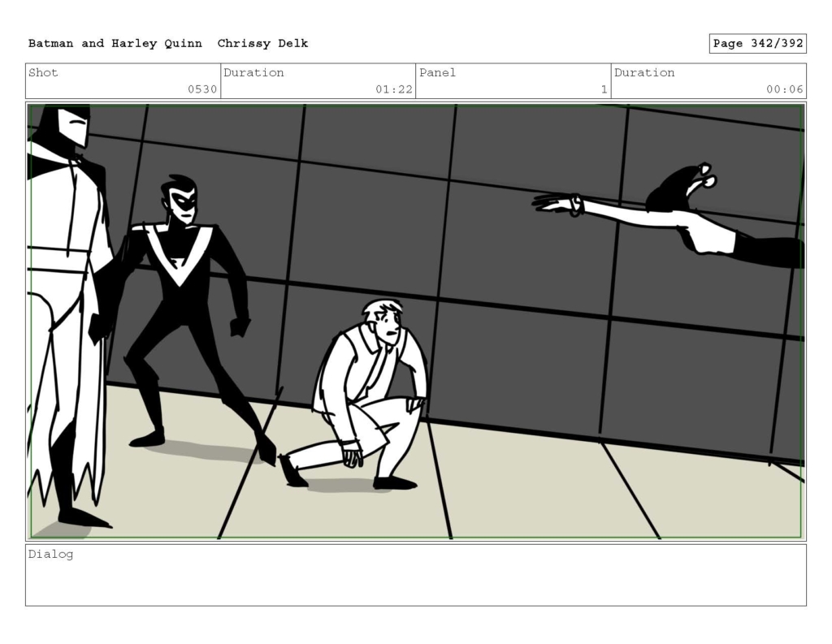832x644 pixels.
Task: Click the "Page 342/392" page indicator
Action: click(758, 44)
